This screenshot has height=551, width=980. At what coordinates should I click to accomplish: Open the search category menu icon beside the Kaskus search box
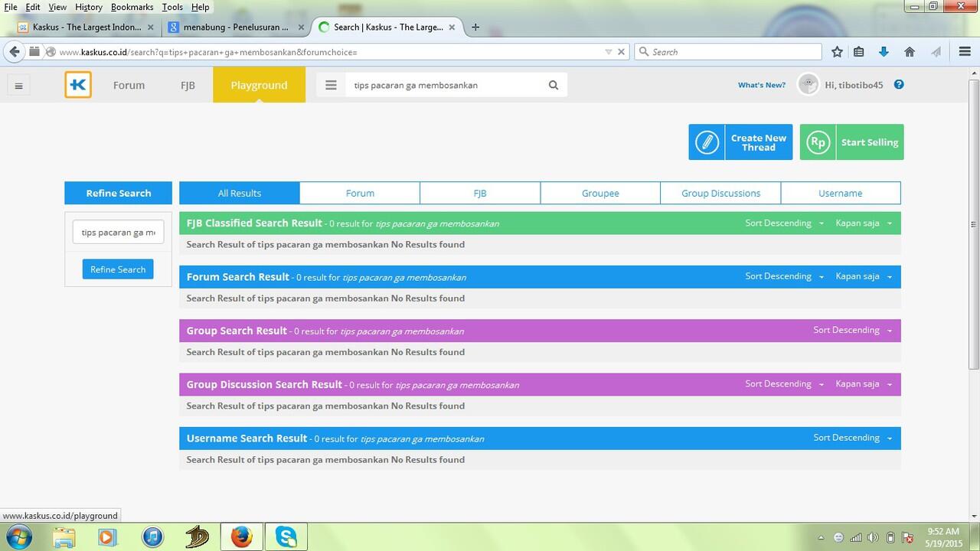[x=331, y=85]
